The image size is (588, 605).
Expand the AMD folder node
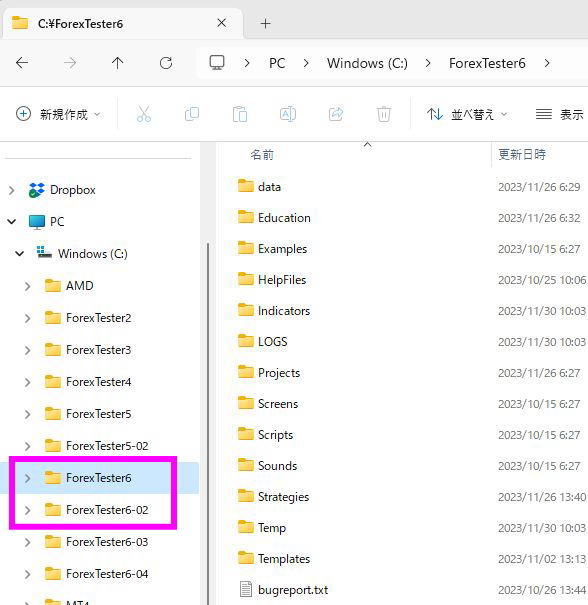point(27,286)
